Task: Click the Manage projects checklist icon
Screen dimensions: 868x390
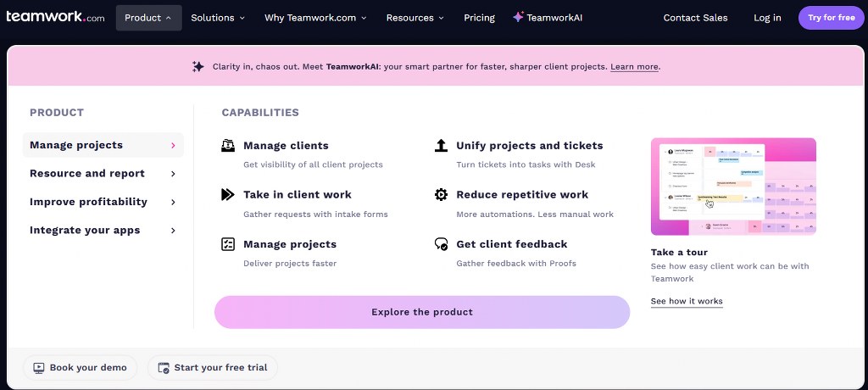Action: 227,244
